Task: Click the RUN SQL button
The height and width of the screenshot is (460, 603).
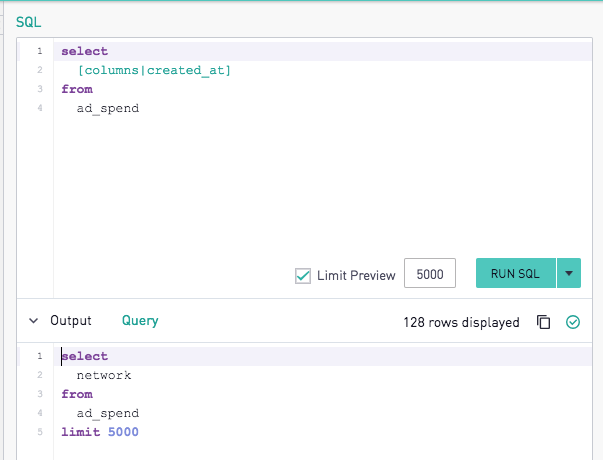Action: tap(516, 273)
